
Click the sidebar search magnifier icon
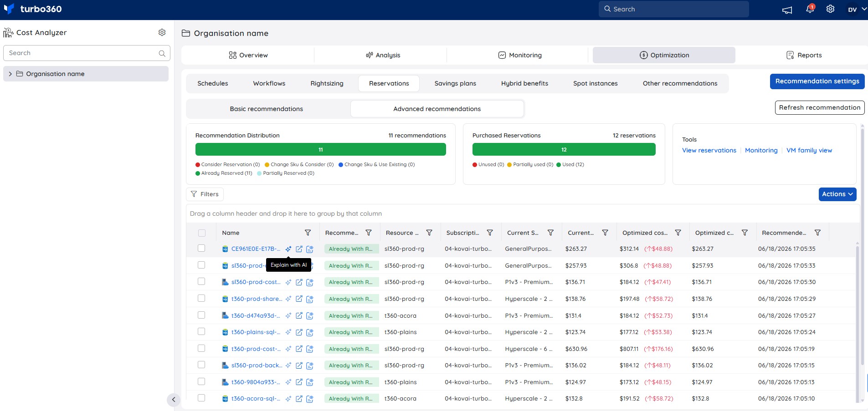(162, 53)
